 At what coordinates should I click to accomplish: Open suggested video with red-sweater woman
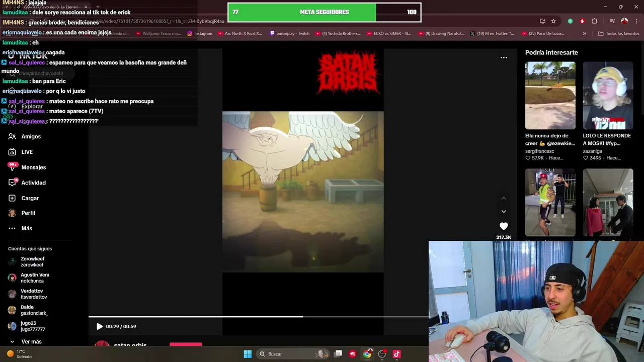[608, 202]
